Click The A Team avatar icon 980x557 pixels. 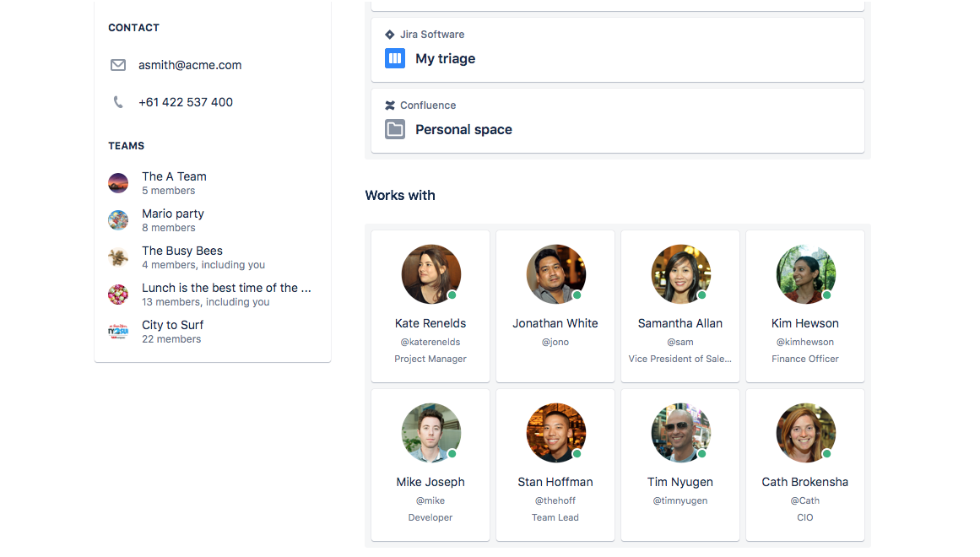point(118,183)
